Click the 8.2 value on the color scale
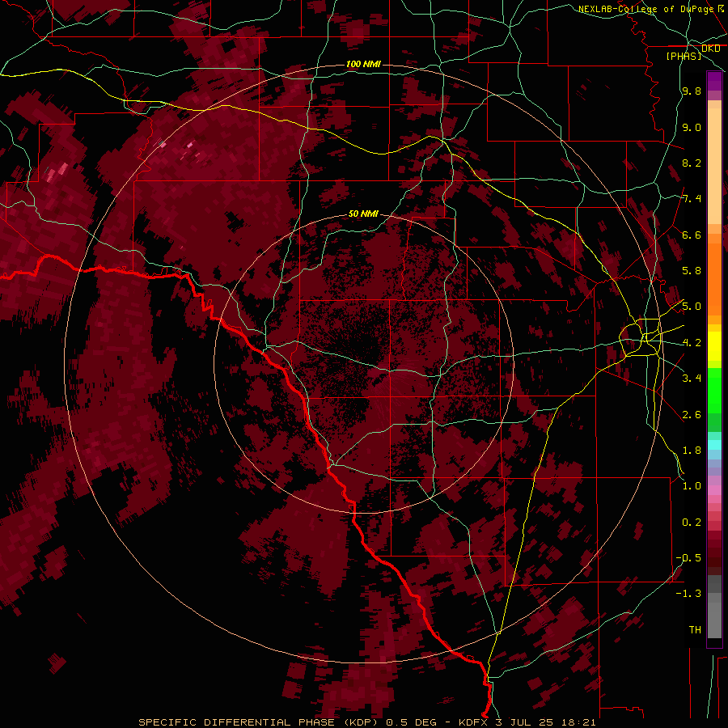 pyautogui.click(x=692, y=163)
